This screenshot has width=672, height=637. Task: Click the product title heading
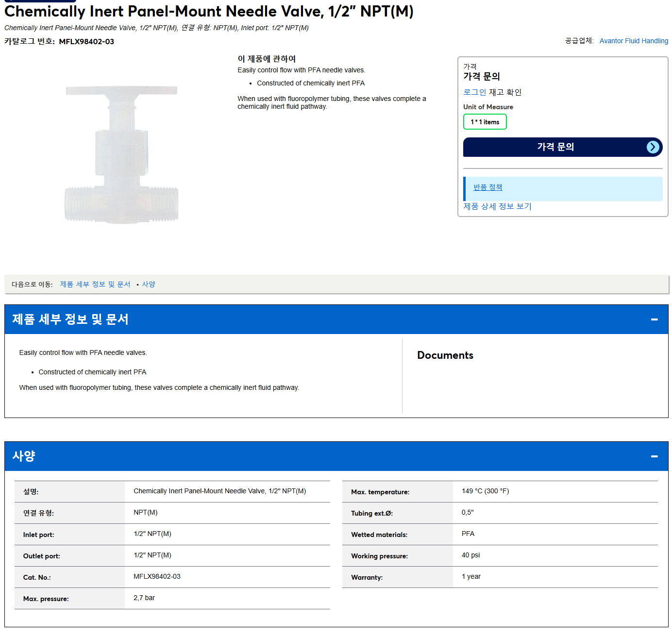click(209, 11)
